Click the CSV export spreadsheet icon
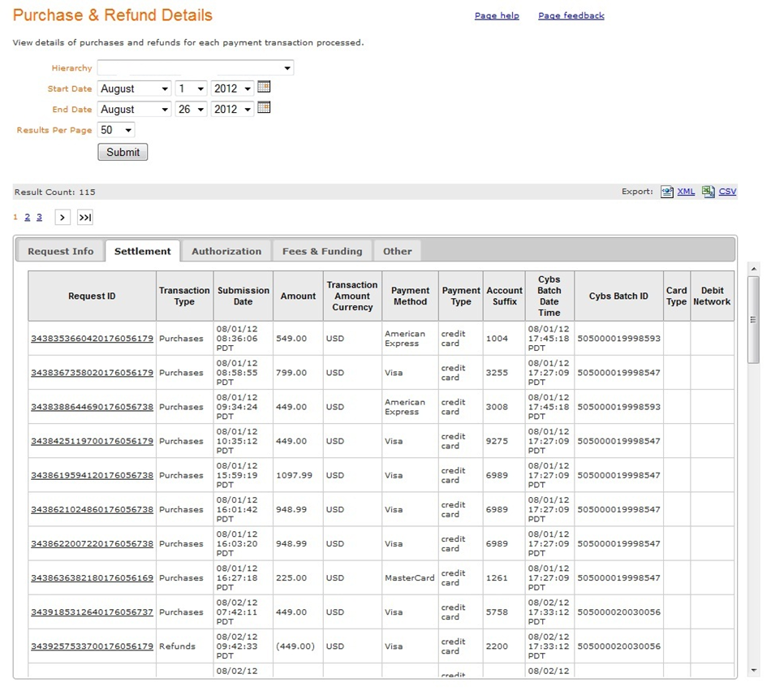Screen dimensions: 784x700 [708, 192]
